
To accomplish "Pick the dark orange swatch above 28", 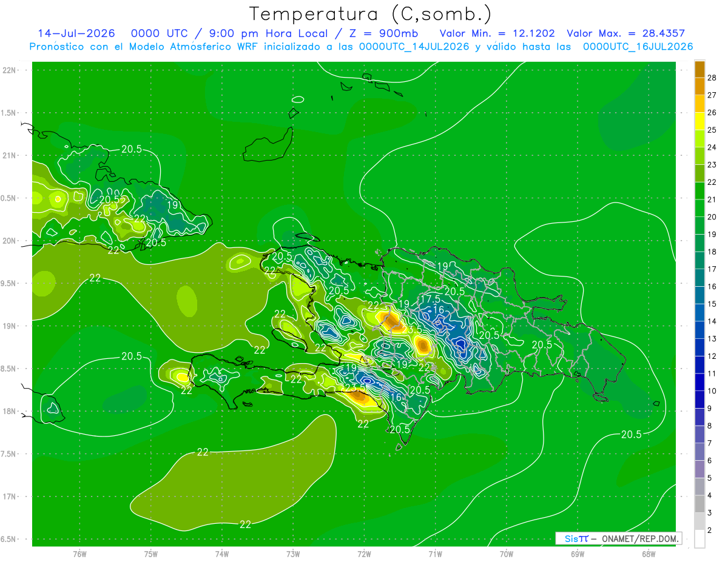I will [699, 69].
